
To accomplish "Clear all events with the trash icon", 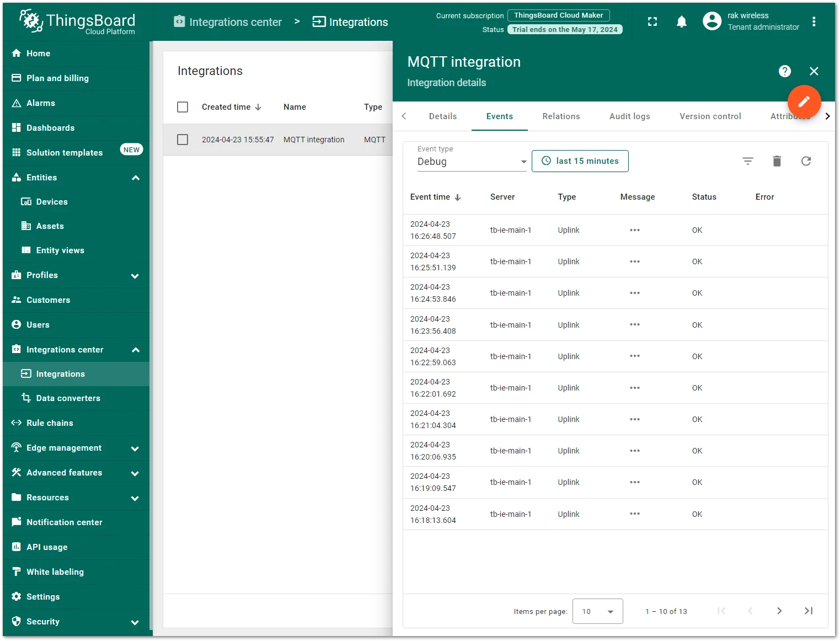I will tap(777, 161).
